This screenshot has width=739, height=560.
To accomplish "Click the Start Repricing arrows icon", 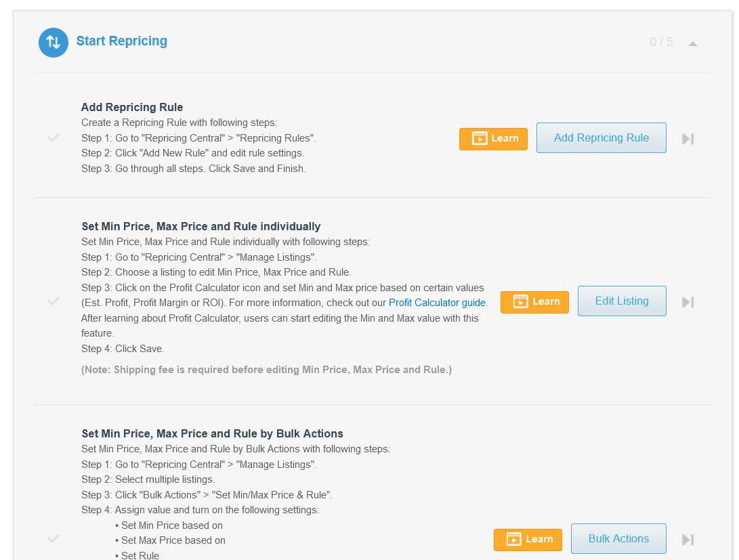I will tap(53, 42).
